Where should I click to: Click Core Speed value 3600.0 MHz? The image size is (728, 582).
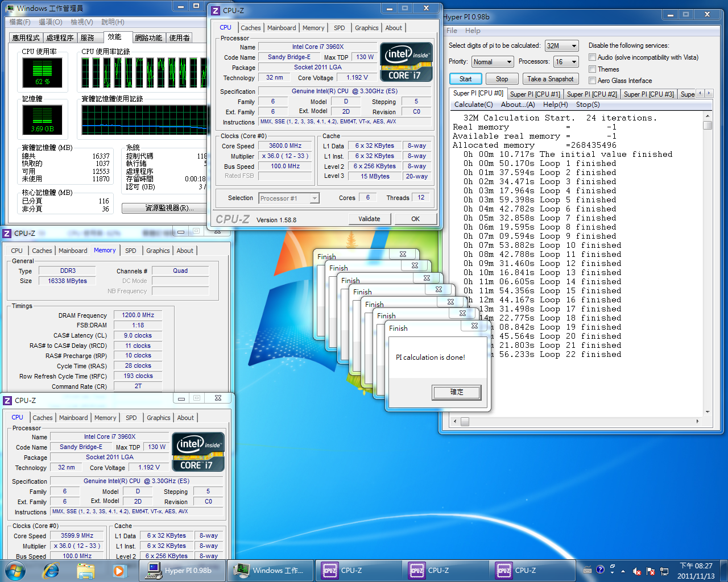tap(286, 146)
